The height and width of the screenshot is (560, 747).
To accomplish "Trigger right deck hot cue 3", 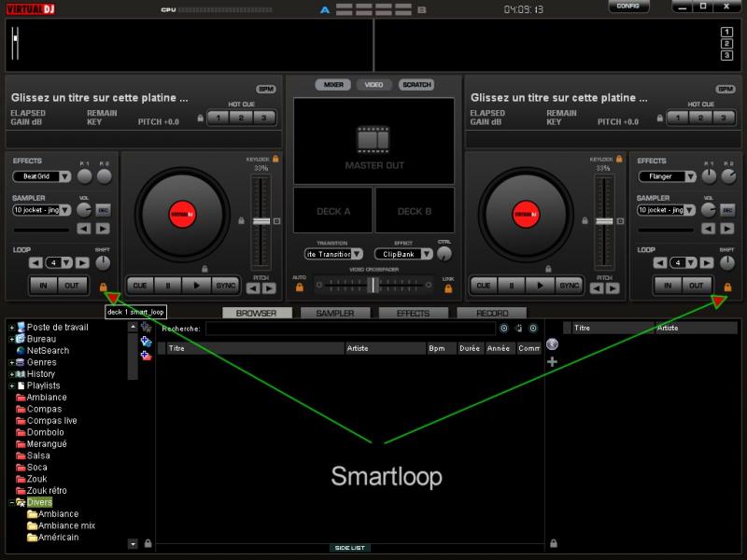I will pos(723,118).
